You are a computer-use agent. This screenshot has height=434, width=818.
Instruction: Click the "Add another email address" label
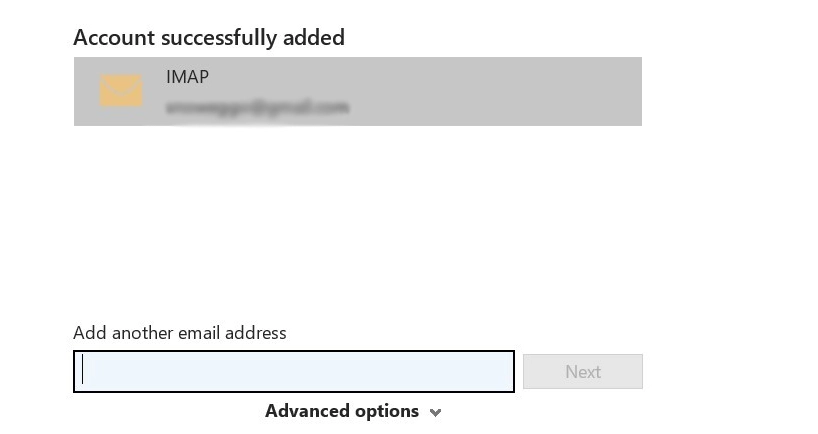pos(179,333)
